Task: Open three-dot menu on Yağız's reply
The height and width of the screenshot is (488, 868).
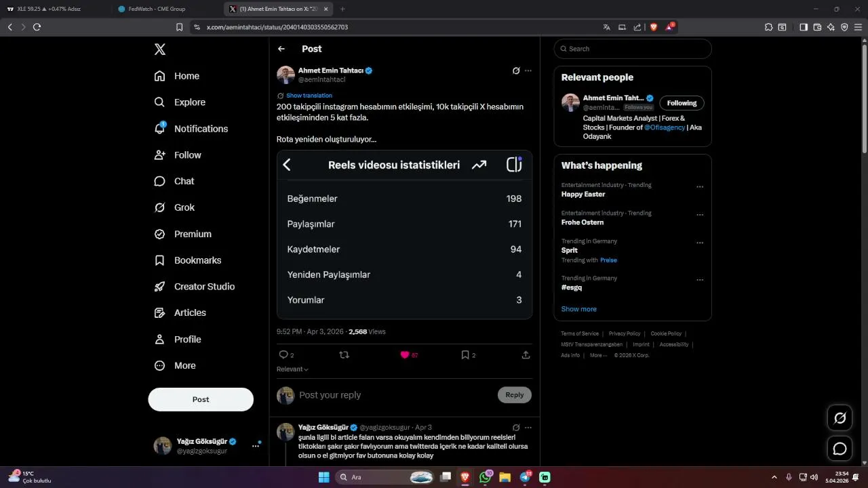Action: point(528,428)
